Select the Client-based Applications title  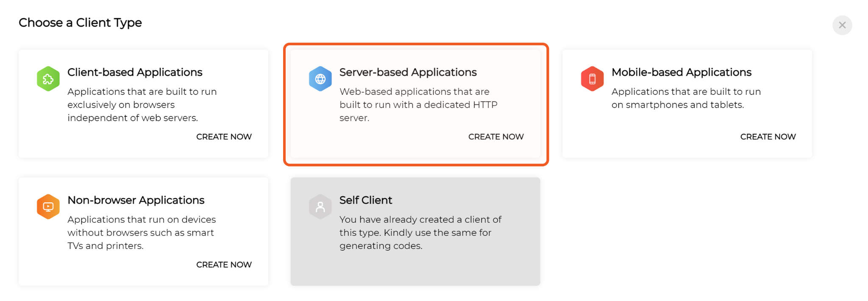(x=135, y=72)
